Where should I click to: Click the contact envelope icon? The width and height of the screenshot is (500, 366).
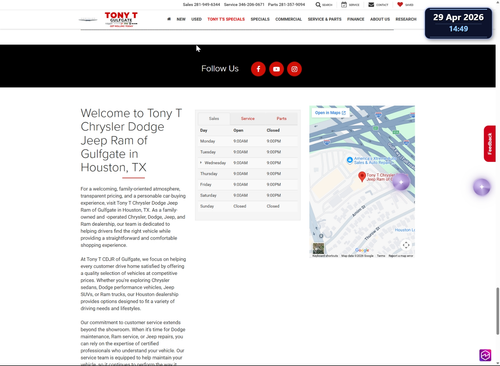[371, 5]
